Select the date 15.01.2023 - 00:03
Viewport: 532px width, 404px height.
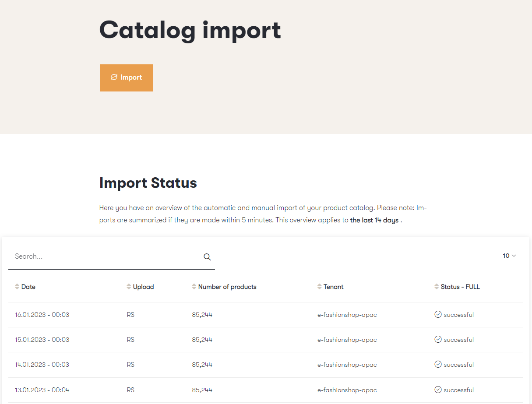(42, 340)
